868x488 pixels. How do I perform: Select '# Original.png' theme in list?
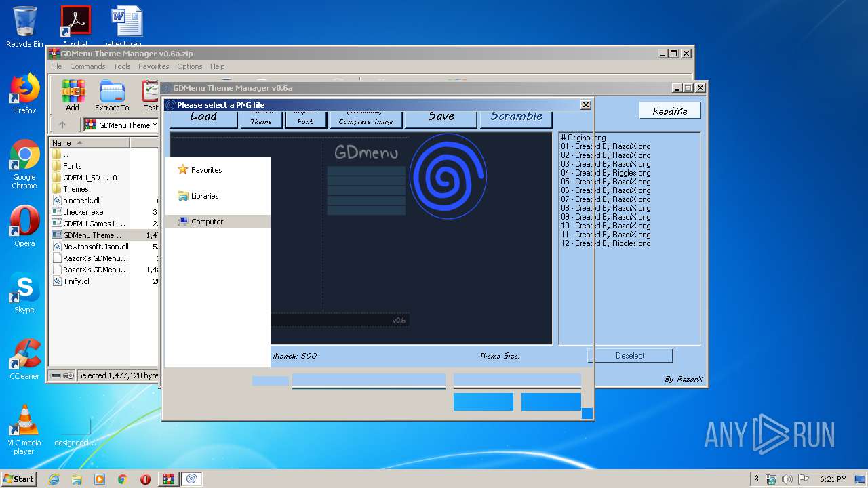click(583, 138)
